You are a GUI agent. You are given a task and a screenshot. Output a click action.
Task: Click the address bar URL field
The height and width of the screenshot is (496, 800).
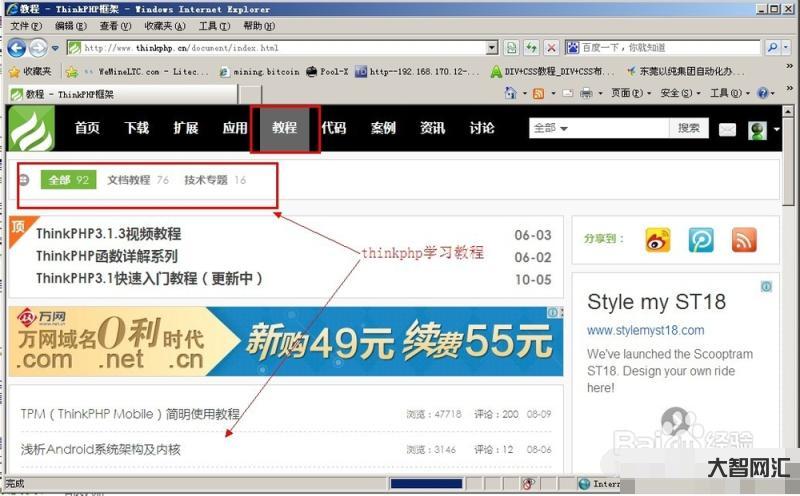(283, 48)
